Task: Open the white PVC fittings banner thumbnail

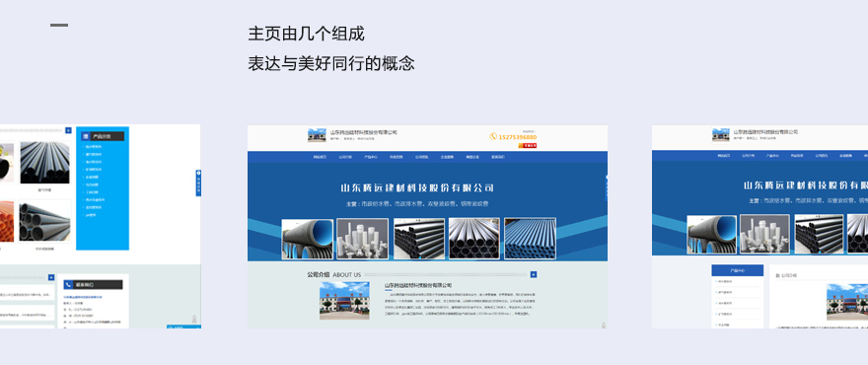Action: [363, 239]
